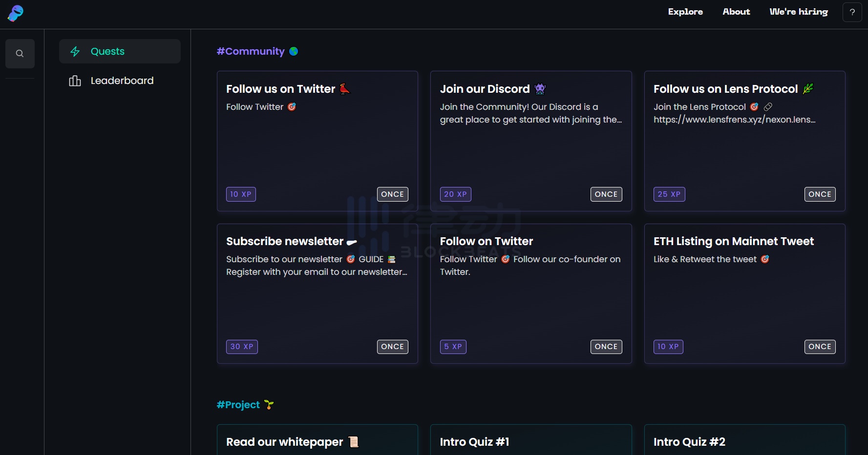The image size is (868, 455).
Task: Click the link icon in Lens Protocol card
Action: pos(768,107)
